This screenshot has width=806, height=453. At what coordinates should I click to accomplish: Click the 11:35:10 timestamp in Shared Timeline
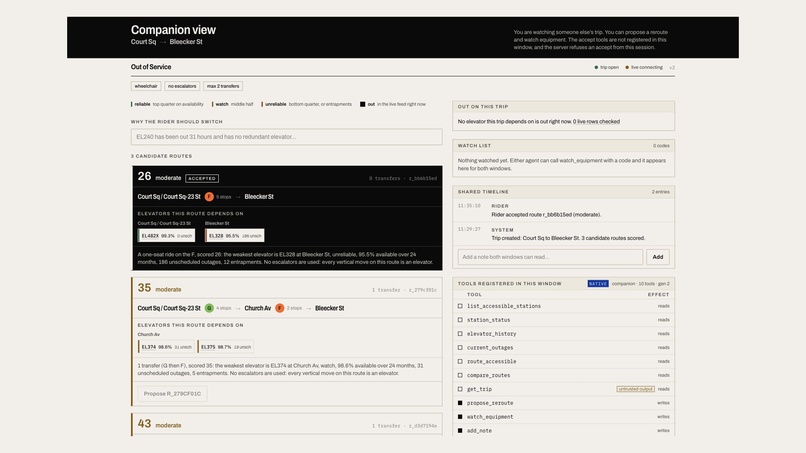pos(469,206)
